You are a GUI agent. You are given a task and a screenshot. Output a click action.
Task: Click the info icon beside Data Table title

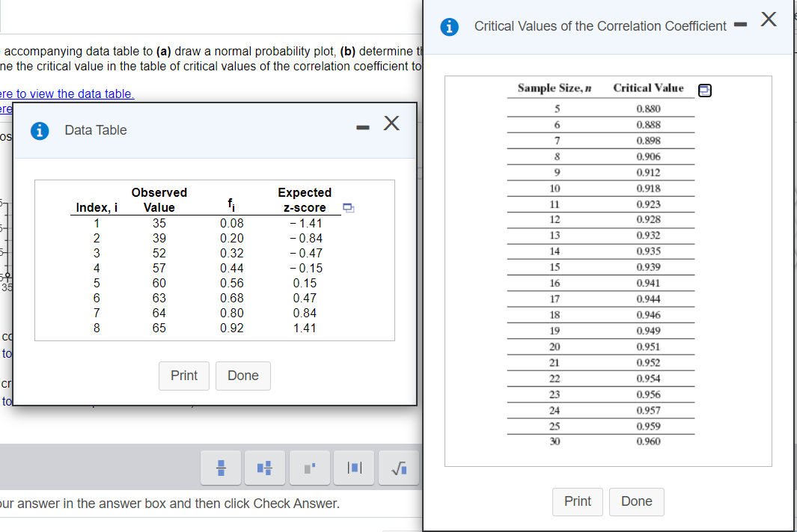[x=38, y=130]
